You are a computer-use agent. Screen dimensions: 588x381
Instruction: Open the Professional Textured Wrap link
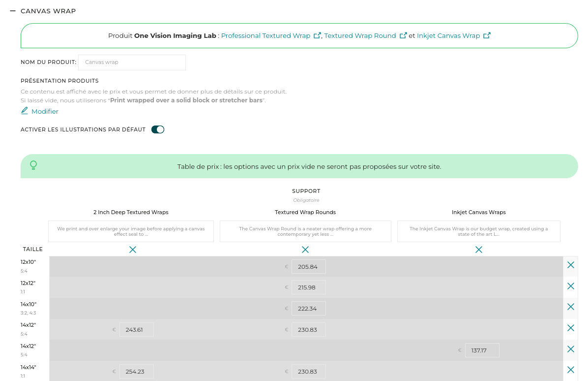(x=265, y=36)
